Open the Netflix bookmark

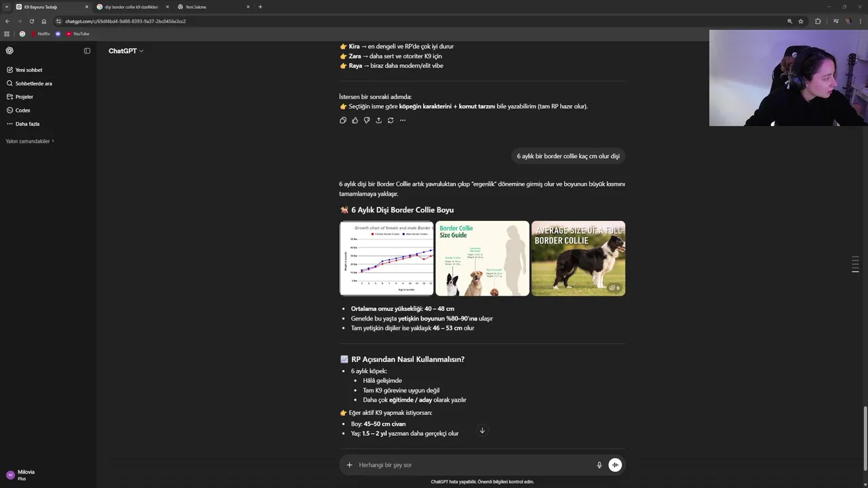pos(41,34)
